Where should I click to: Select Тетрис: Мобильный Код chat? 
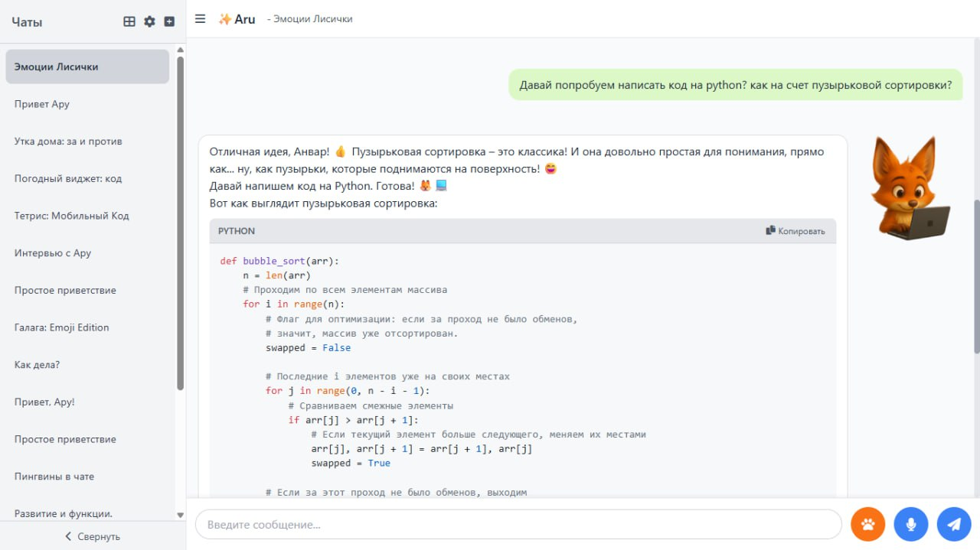tap(72, 216)
